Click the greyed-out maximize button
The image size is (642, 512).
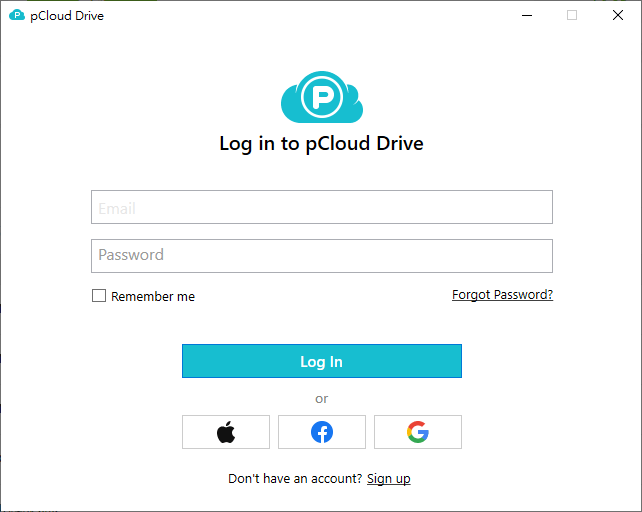[572, 15]
